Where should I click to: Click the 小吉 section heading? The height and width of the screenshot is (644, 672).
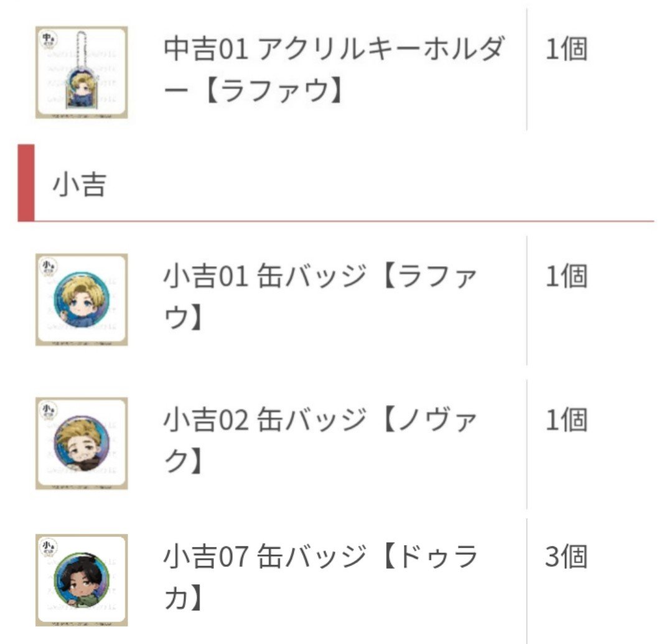tap(79, 185)
